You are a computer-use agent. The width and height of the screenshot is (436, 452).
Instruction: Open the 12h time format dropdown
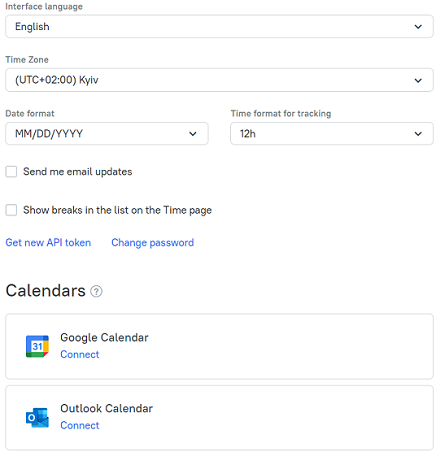coord(332,134)
